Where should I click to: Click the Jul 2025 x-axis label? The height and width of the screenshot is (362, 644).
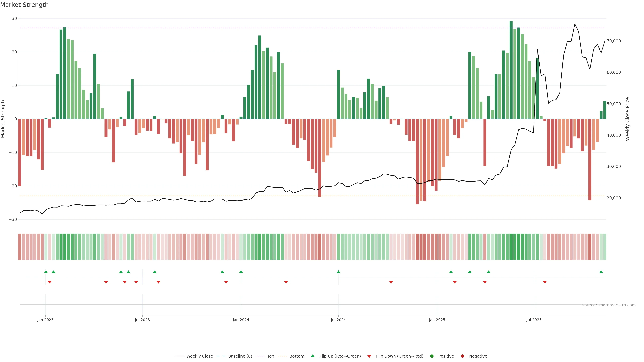pyautogui.click(x=534, y=320)
